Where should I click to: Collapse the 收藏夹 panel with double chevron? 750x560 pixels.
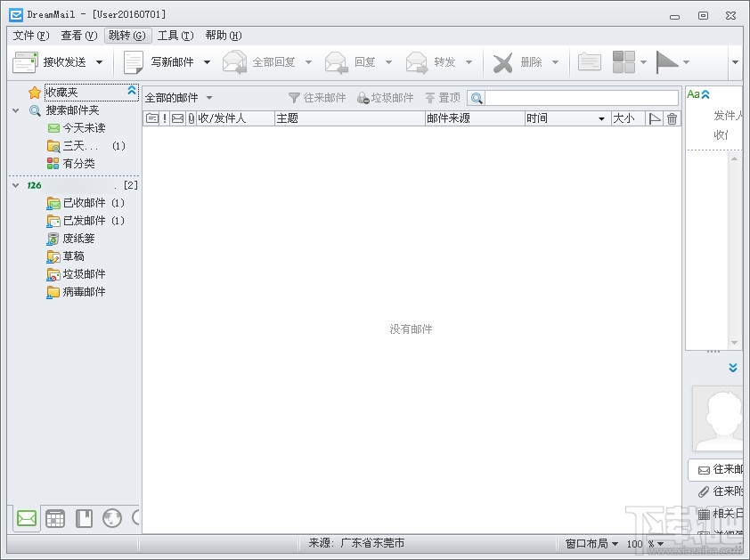tap(132, 91)
